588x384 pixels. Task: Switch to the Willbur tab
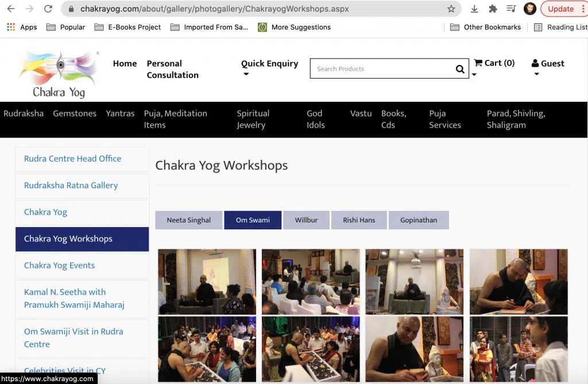click(x=307, y=220)
